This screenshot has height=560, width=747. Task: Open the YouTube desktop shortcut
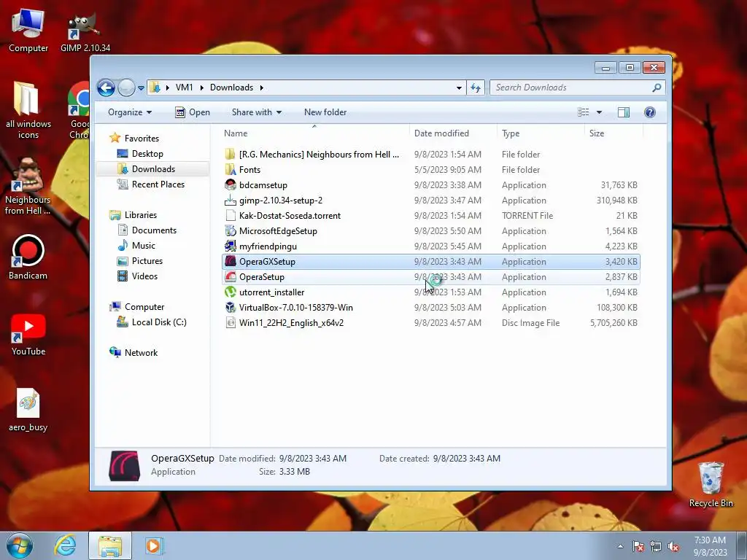tap(28, 335)
